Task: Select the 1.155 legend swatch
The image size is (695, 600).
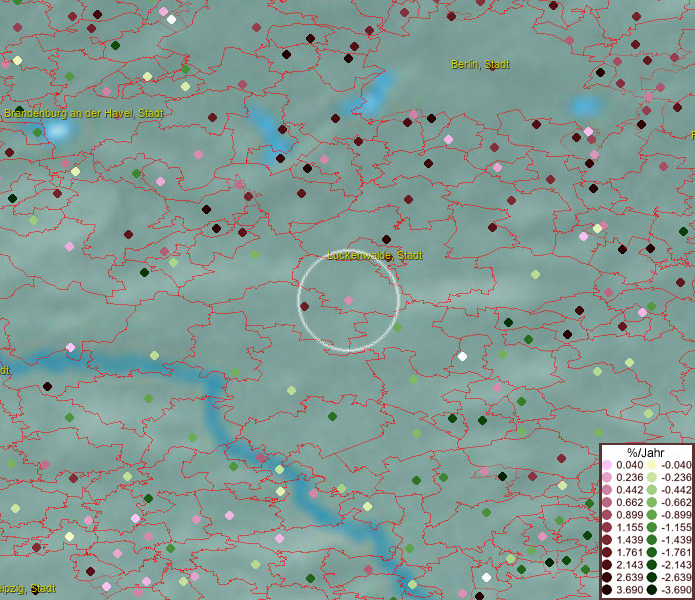Action: [x=607, y=527]
